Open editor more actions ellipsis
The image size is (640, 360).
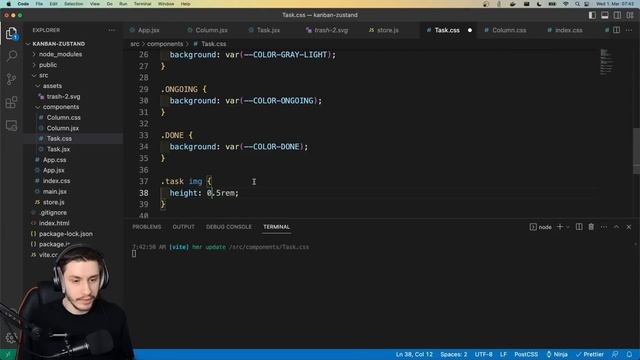[629, 30]
